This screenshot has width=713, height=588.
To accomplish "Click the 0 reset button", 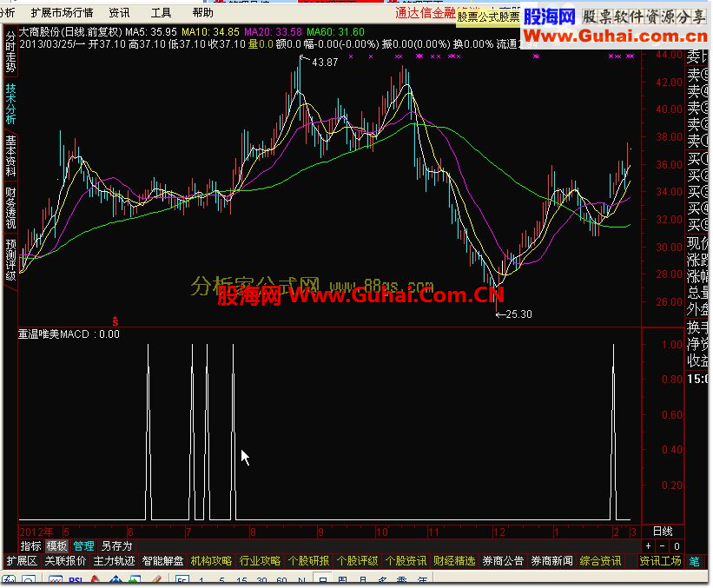I will coord(677,546).
